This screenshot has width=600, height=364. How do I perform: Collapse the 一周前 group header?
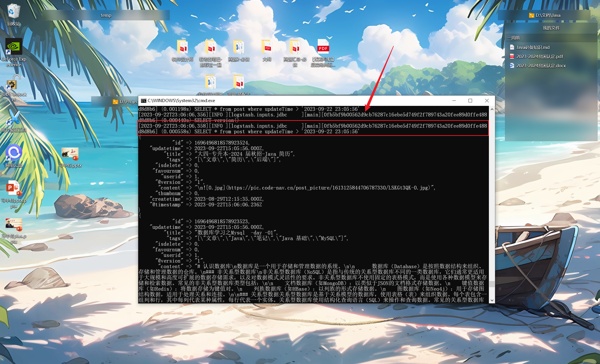[551, 38]
